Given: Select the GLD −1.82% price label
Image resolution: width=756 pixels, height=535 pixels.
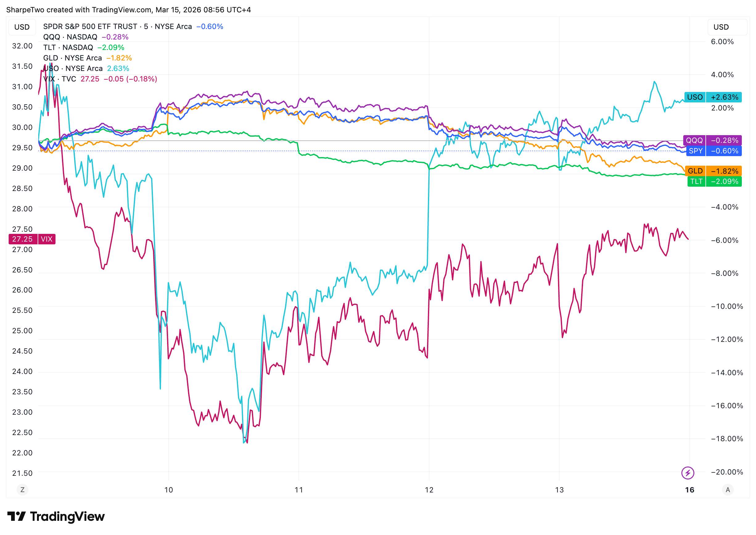Looking at the screenshot, I should pyautogui.click(x=713, y=171).
